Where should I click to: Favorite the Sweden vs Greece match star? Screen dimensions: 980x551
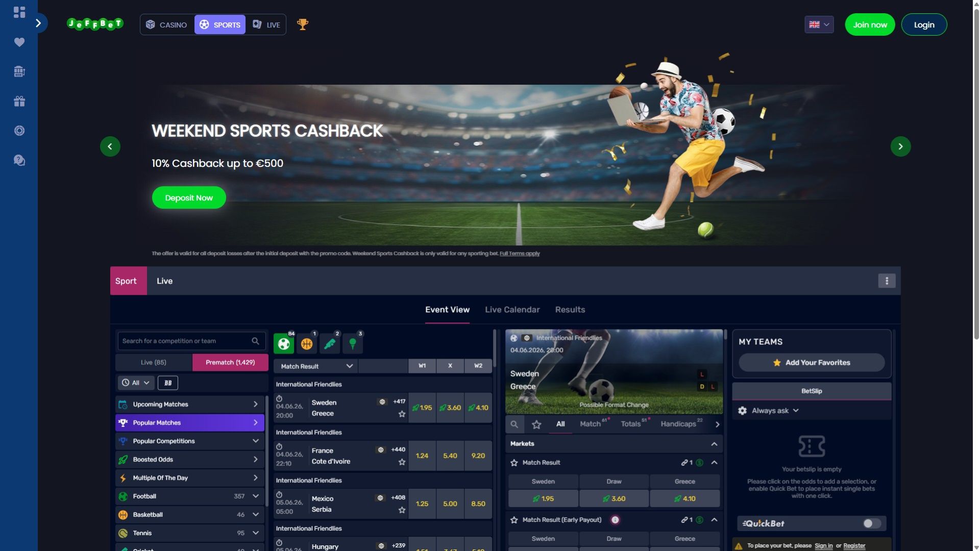coord(402,414)
